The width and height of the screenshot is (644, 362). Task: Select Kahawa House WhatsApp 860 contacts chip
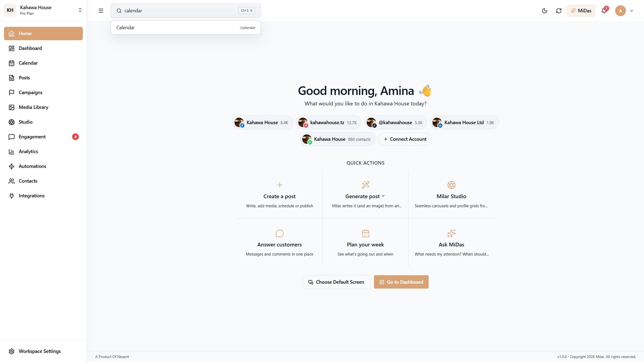pyautogui.click(x=338, y=139)
